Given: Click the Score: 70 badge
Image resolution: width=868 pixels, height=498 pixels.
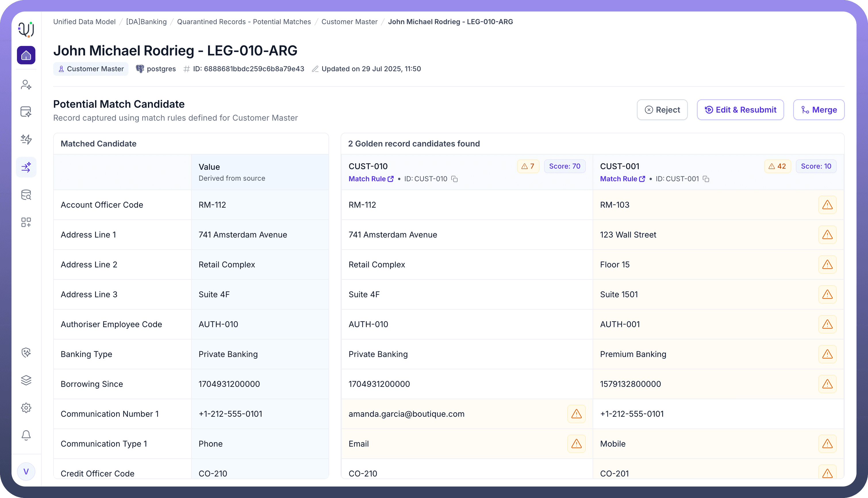Looking at the screenshot, I should 564,166.
